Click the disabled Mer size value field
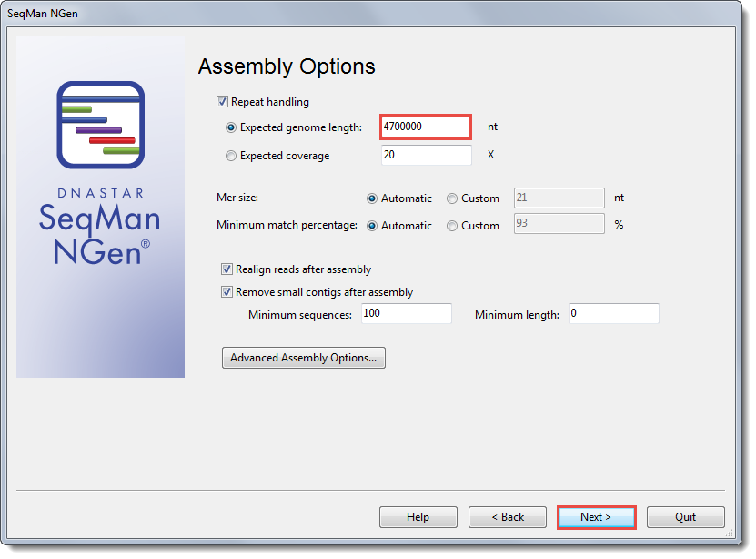 pyautogui.click(x=559, y=198)
